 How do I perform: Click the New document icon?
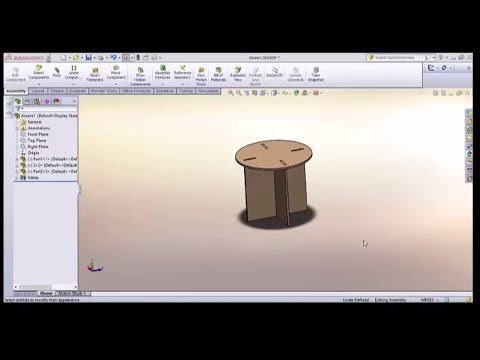[63, 58]
